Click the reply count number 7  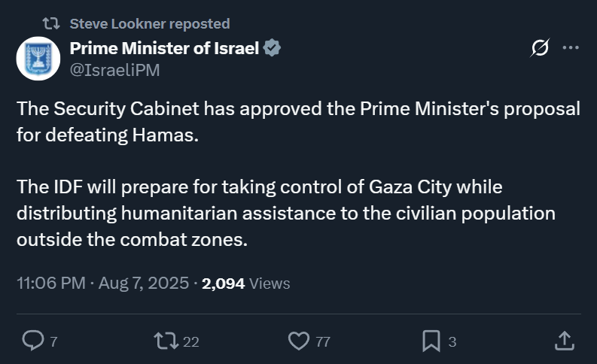[53, 341]
